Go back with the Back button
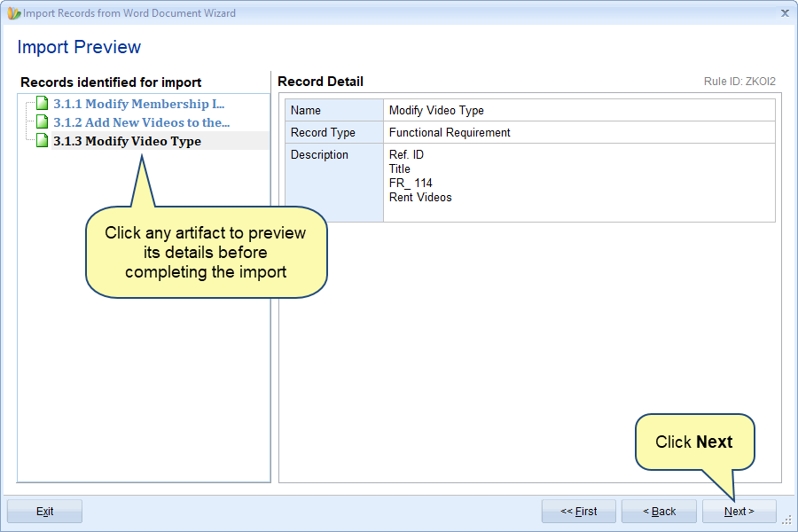The width and height of the screenshot is (798, 532). click(659, 511)
